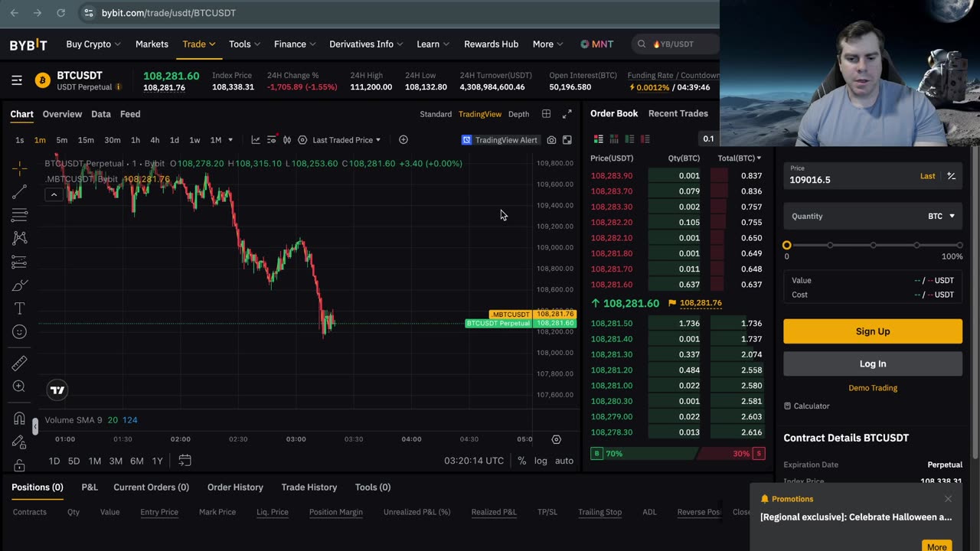Open the forecasting and measurement tools

tap(20, 262)
